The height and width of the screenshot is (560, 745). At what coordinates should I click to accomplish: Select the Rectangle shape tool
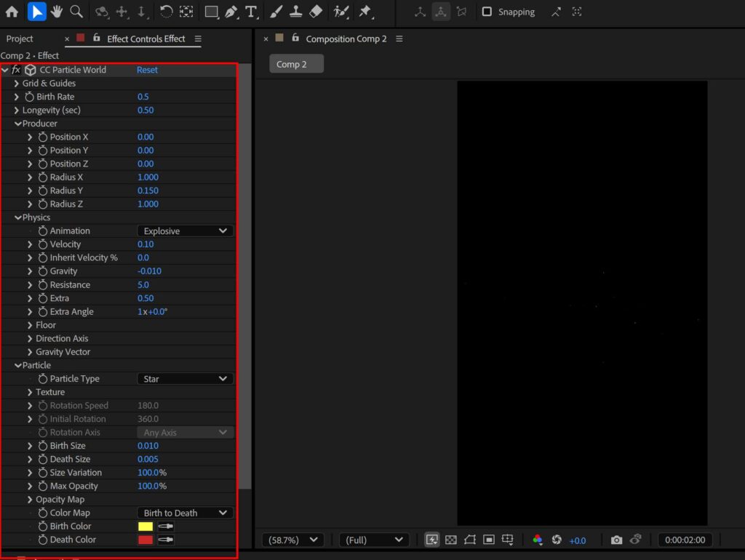point(211,12)
